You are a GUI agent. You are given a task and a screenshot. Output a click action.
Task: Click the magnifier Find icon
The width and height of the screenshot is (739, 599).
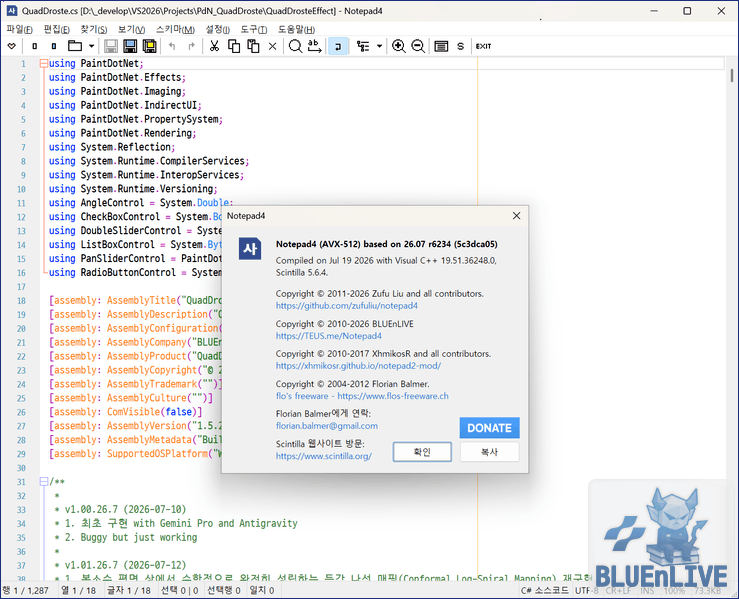click(295, 46)
